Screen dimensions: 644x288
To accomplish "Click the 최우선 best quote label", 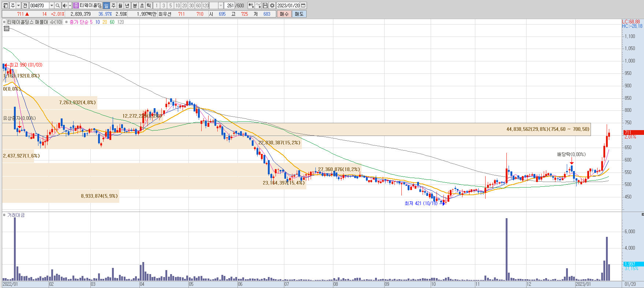I will [164, 14].
